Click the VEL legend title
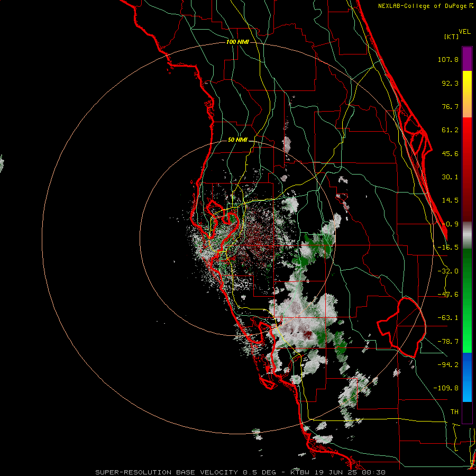This screenshot has height=476, width=476. 465,32
